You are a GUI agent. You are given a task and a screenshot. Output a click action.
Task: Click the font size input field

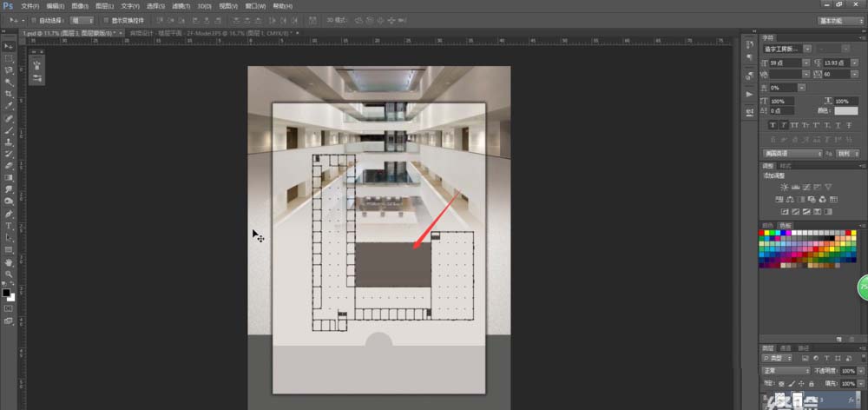[785, 63]
